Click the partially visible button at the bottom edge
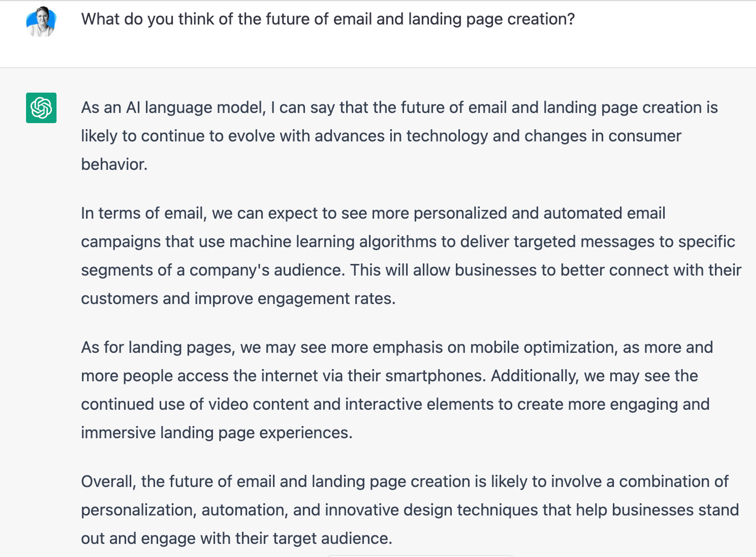The image size is (756, 557). tap(420, 556)
